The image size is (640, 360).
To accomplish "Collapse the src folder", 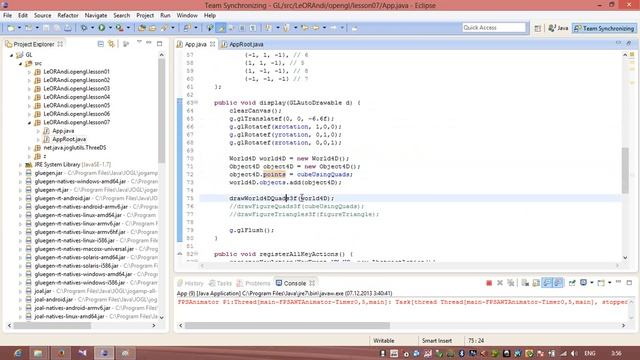I will 20,63.
